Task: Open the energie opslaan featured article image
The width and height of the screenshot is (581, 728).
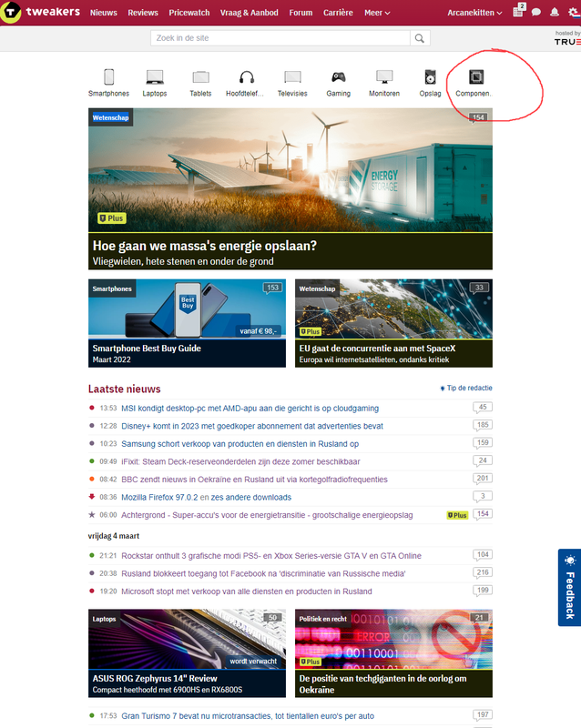Action: [x=290, y=170]
